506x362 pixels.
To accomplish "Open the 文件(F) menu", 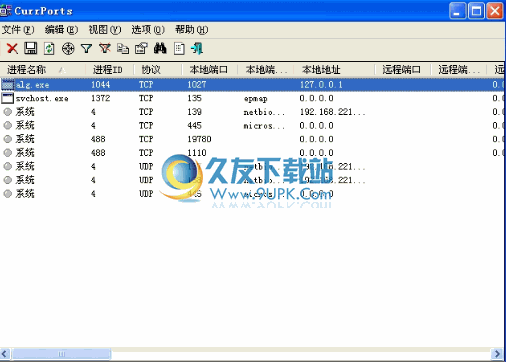I will [18, 30].
